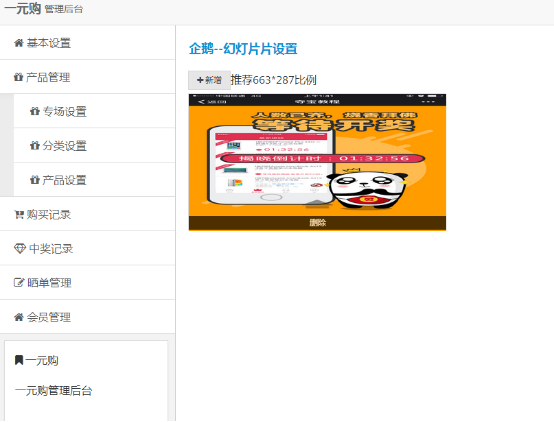
Task: Go to 购买记录 page
Action: coord(88,214)
